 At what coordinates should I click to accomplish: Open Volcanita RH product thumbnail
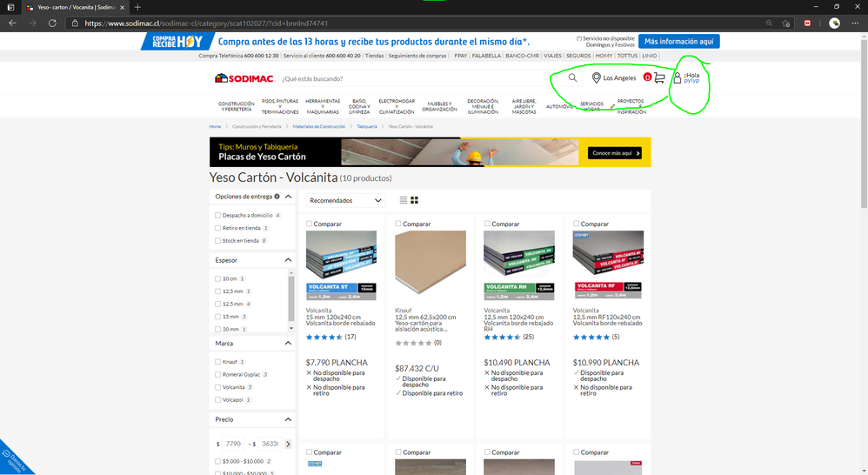[519, 265]
